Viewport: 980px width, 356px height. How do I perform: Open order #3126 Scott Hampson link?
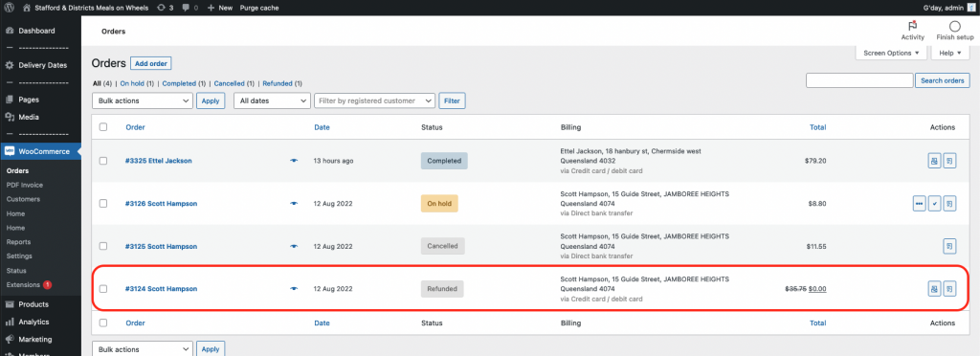pyautogui.click(x=161, y=204)
